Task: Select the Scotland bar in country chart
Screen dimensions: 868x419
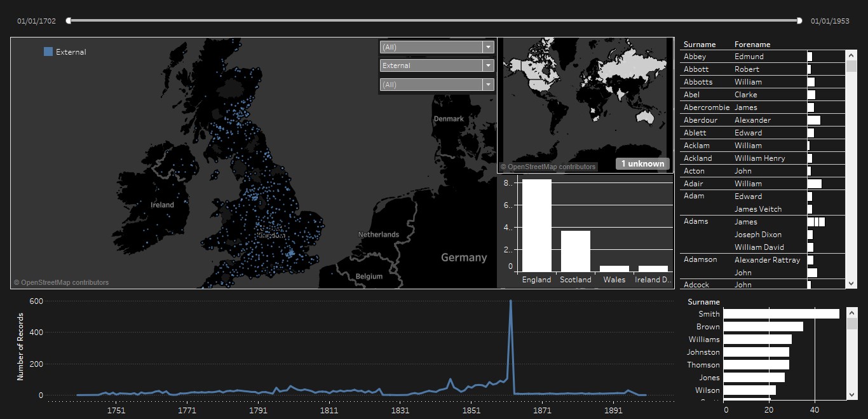Action: (575, 251)
